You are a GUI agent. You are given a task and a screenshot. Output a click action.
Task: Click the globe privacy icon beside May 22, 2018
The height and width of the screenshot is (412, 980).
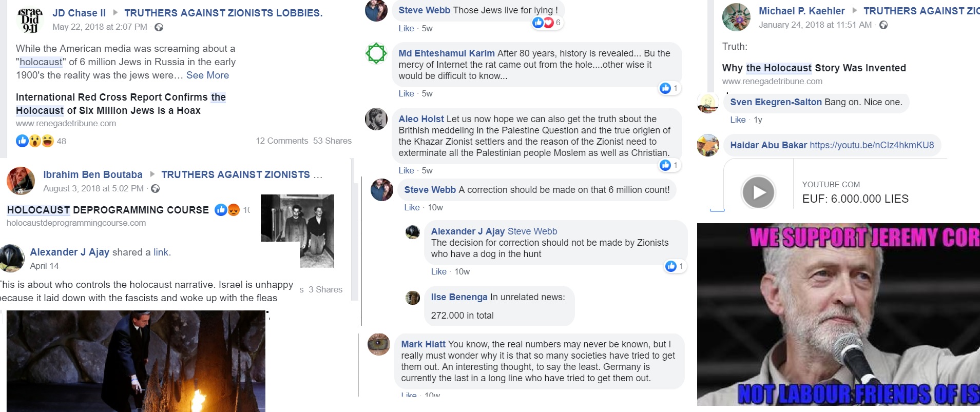click(159, 27)
